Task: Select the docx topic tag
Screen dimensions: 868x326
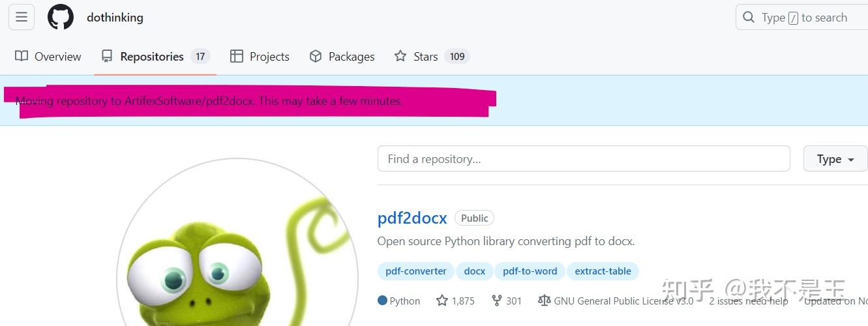Action: [x=475, y=271]
